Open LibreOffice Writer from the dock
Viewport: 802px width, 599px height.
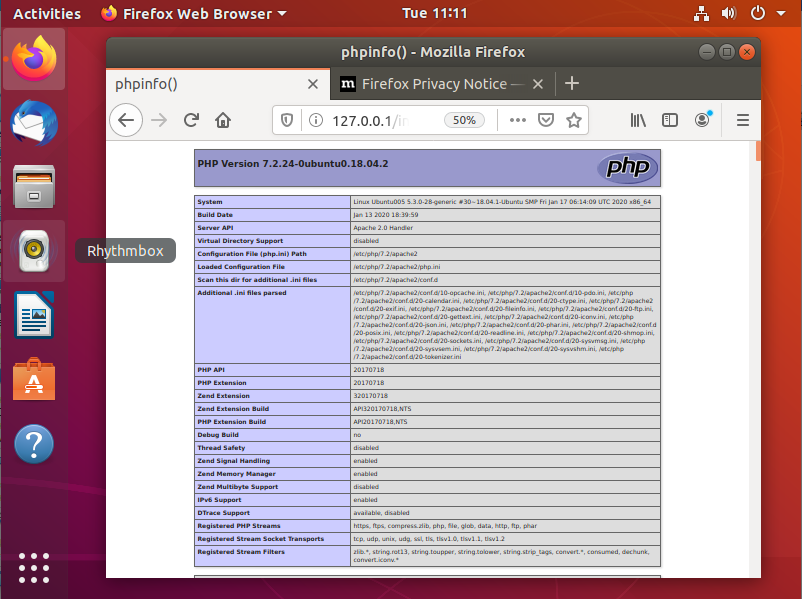tap(34, 315)
